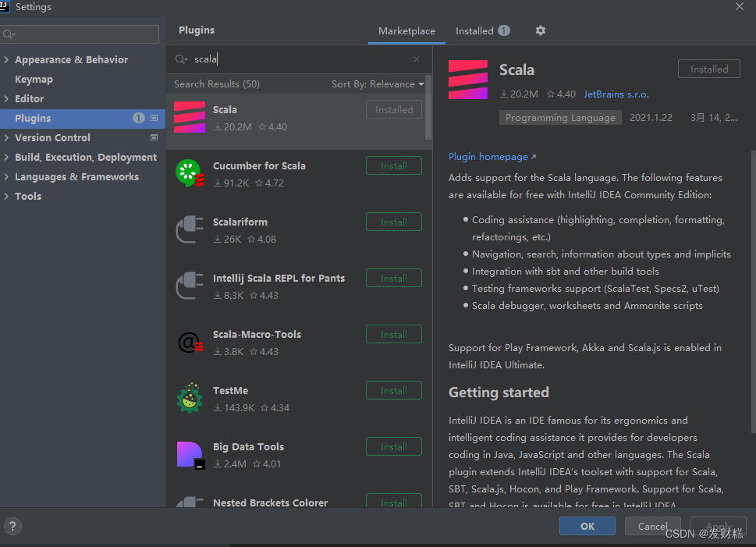
Task: Click the settings search magnifier icon
Action: pos(9,34)
